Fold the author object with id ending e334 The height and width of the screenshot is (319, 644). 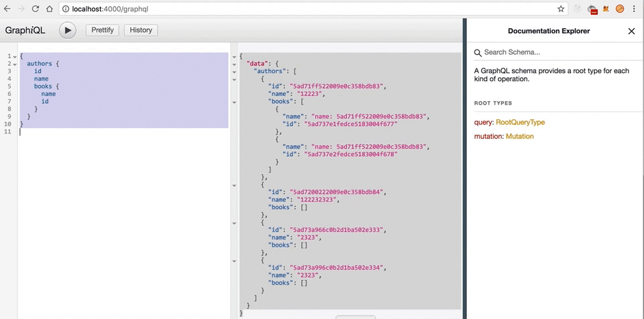point(234,261)
